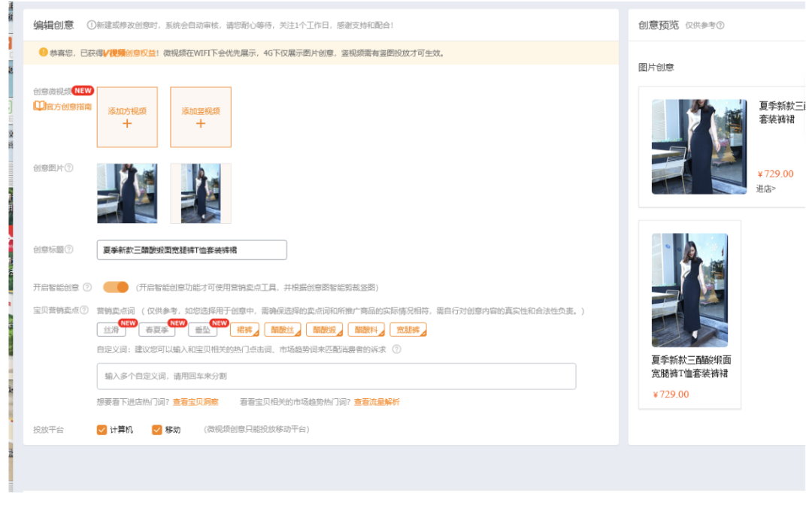Open the 查看宝贝洞察 link
The width and height of the screenshot is (812, 511).
(195, 401)
